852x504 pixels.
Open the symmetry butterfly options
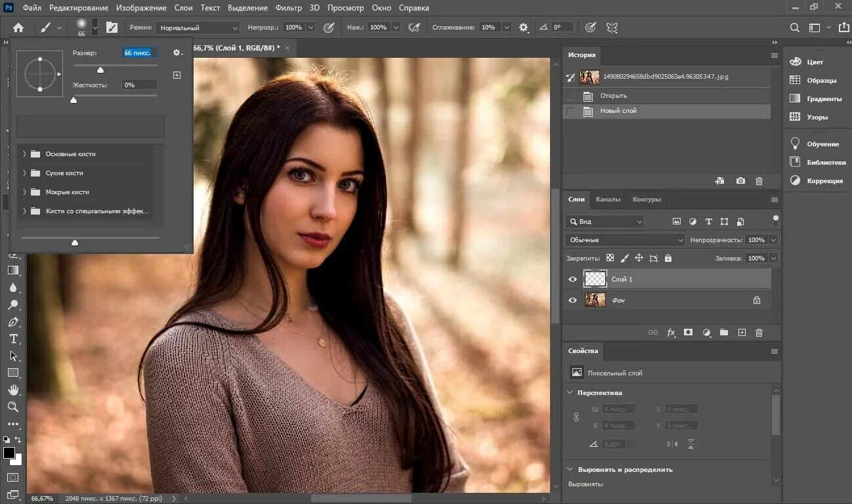point(612,28)
